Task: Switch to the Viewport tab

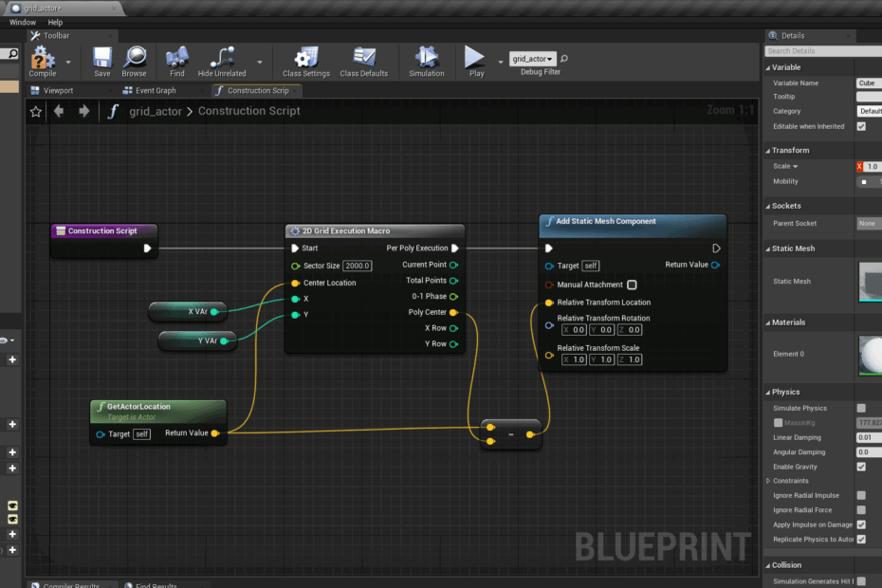Action: pos(58,91)
